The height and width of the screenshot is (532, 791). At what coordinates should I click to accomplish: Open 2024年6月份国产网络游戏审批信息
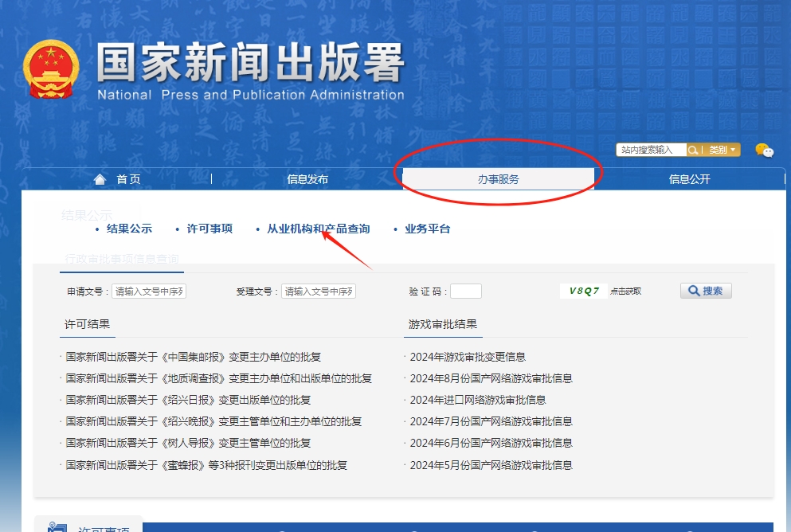(491, 444)
